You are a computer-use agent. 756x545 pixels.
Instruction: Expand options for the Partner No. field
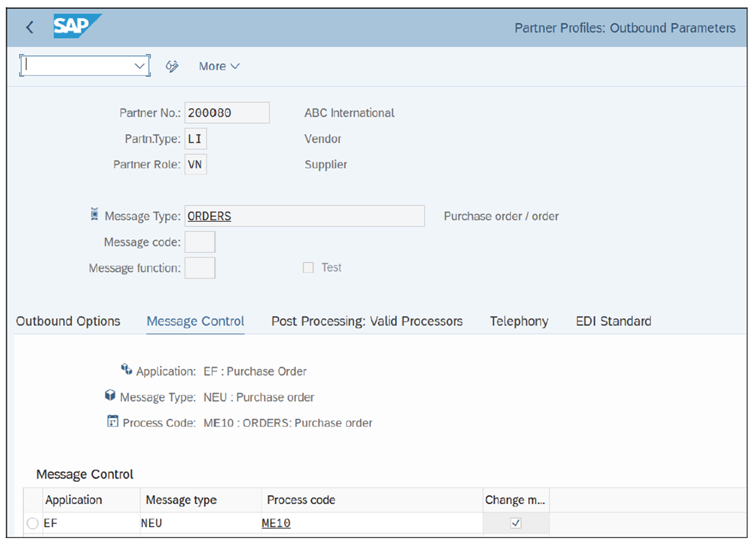coord(227,112)
